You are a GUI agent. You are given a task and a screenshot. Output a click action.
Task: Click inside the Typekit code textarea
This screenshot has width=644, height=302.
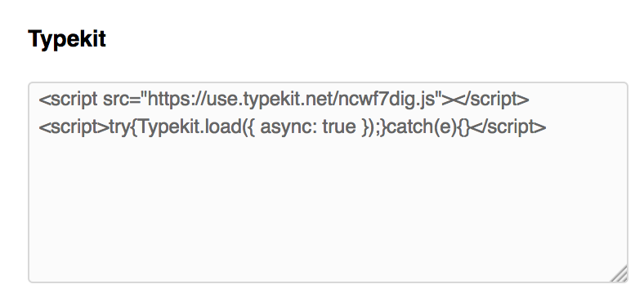(328, 182)
